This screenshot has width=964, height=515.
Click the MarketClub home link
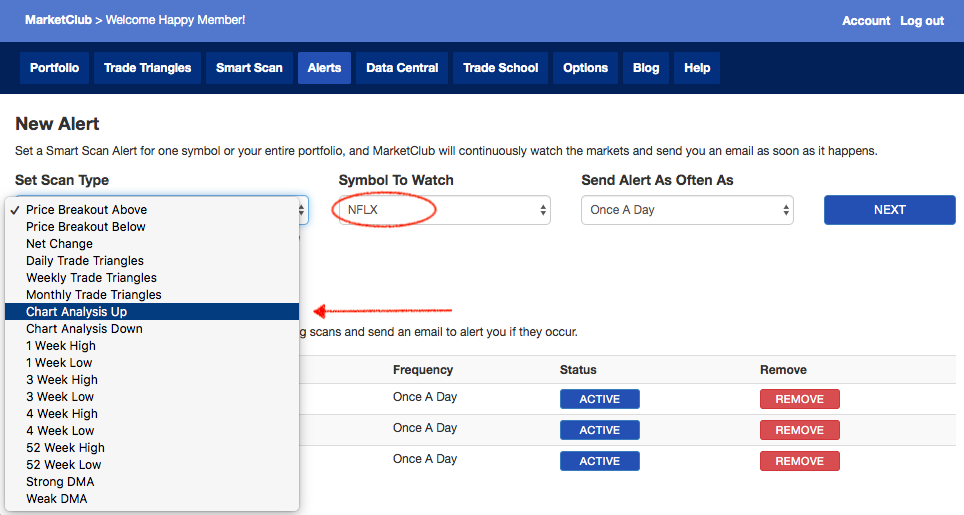click(58, 20)
